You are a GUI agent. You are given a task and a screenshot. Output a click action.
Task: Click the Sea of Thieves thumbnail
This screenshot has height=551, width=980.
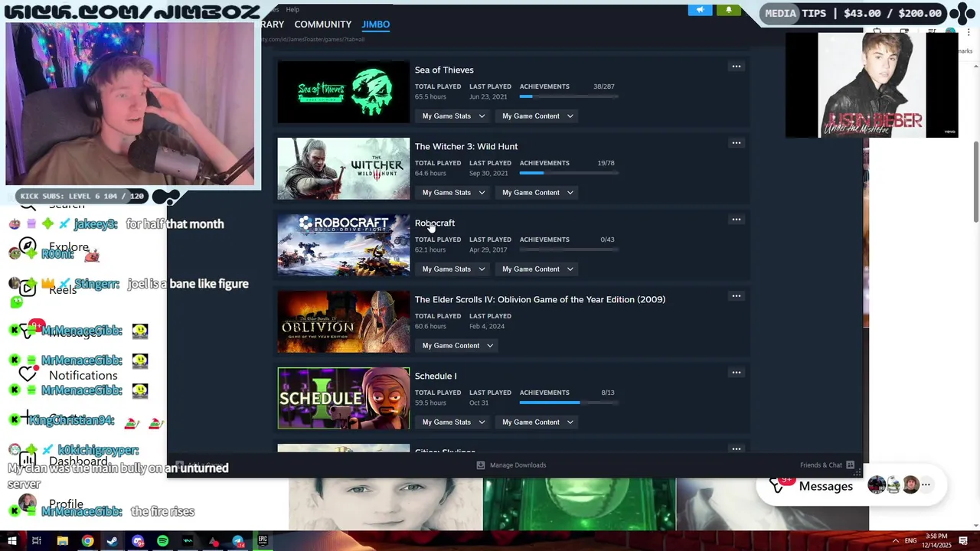(x=344, y=92)
